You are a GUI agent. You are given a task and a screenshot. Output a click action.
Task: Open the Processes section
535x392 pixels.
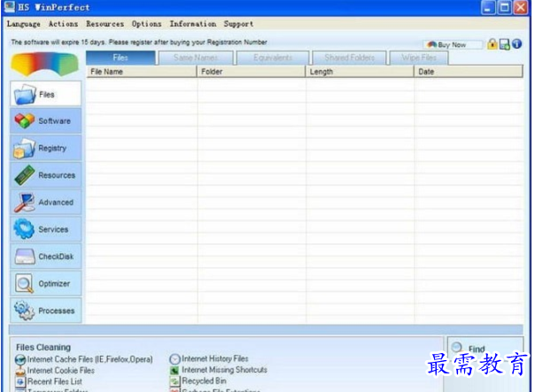46,311
